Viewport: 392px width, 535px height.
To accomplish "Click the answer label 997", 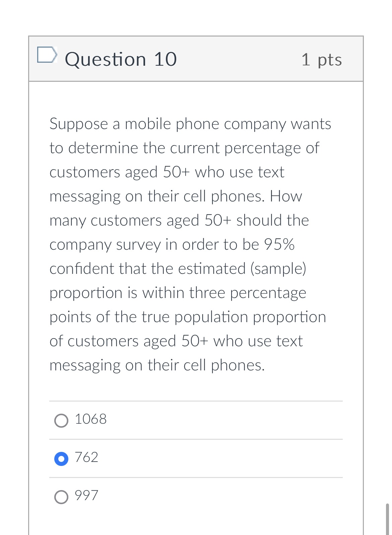I will (x=85, y=495).
